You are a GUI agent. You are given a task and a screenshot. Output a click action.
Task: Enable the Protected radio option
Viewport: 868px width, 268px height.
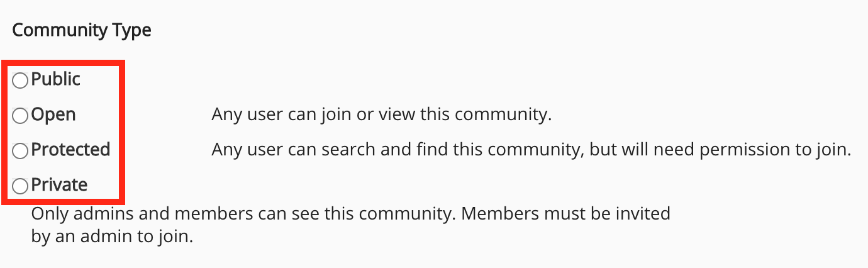point(21,151)
